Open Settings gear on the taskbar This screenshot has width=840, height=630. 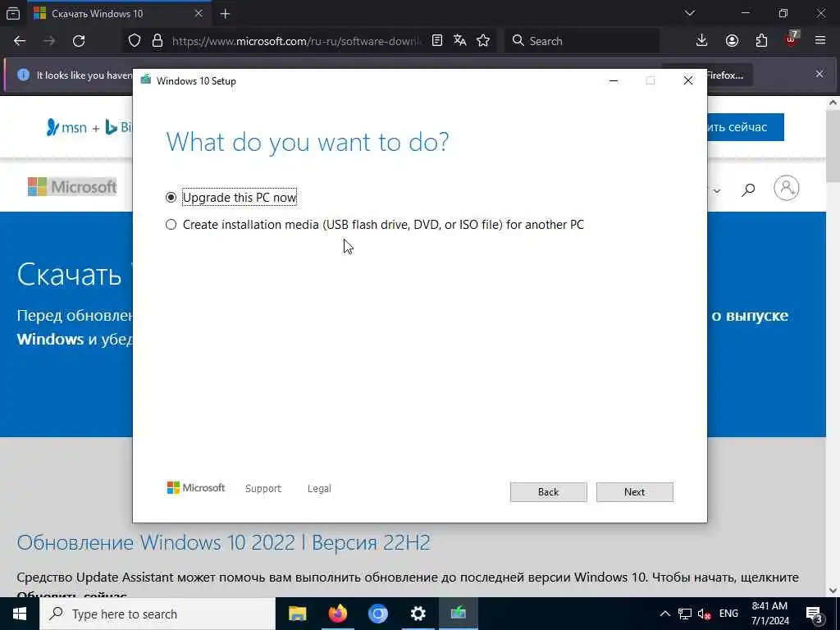click(x=418, y=614)
